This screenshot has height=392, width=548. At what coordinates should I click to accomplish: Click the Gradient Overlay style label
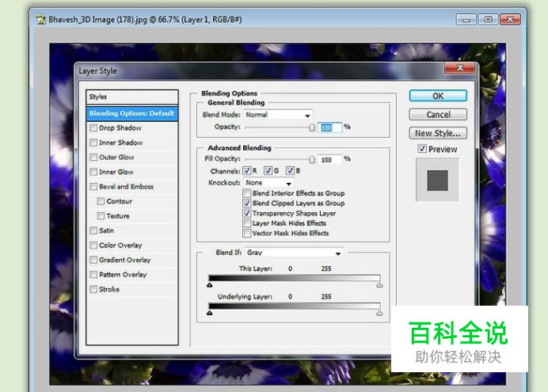tap(125, 260)
